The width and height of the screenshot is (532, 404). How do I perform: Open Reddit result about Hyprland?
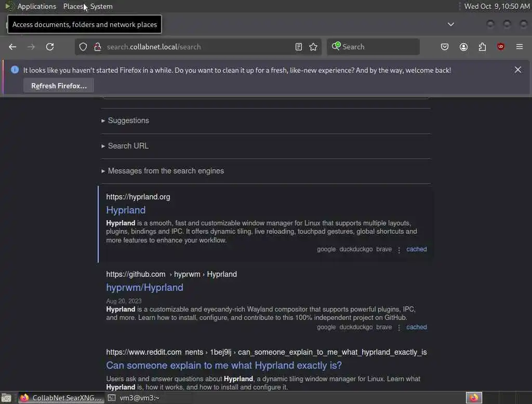[224, 366]
